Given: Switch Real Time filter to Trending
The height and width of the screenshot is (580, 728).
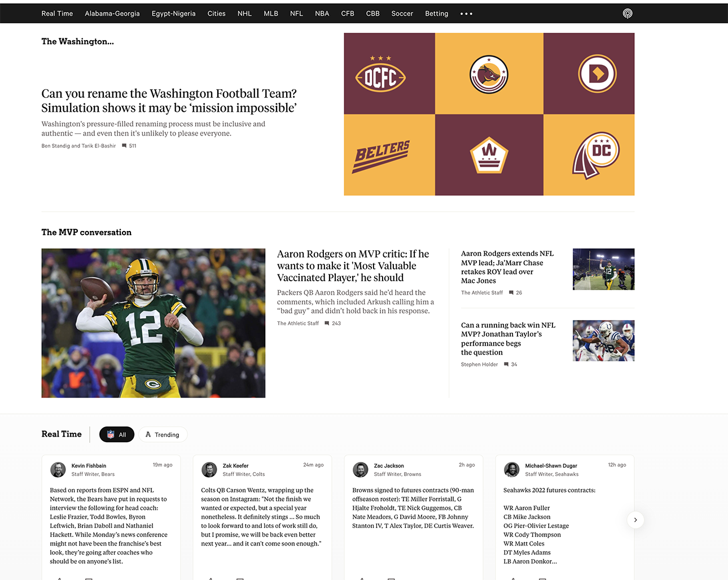Looking at the screenshot, I should [163, 434].
